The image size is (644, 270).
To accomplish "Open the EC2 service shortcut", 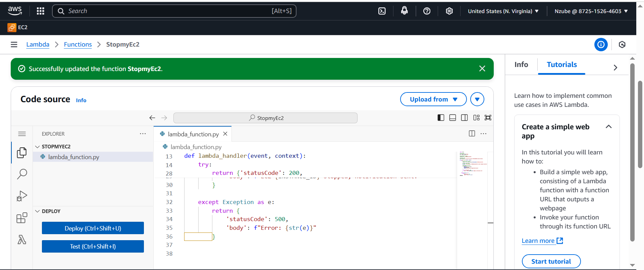I will pos(18,27).
